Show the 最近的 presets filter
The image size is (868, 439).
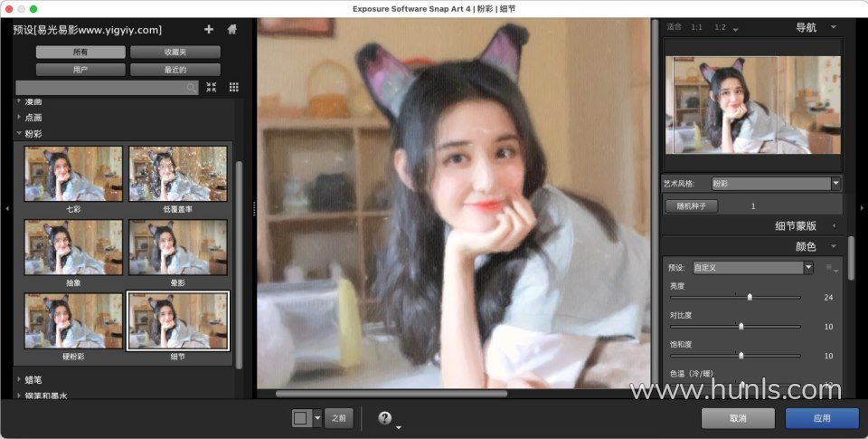tap(175, 70)
